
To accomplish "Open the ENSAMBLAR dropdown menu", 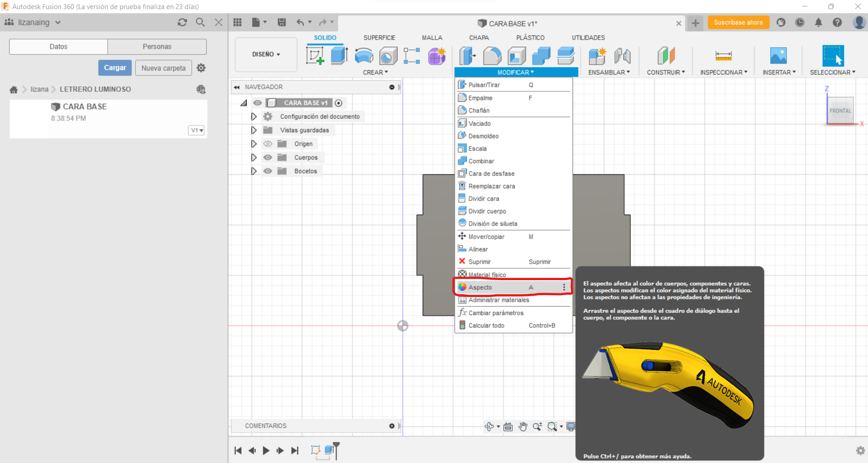I will [609, 72].
